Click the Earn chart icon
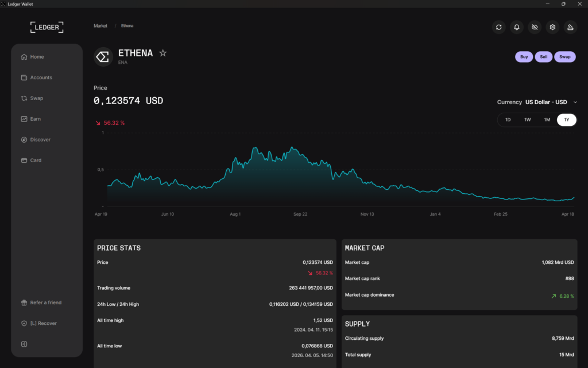588x368 pixels. pos(24,118)
